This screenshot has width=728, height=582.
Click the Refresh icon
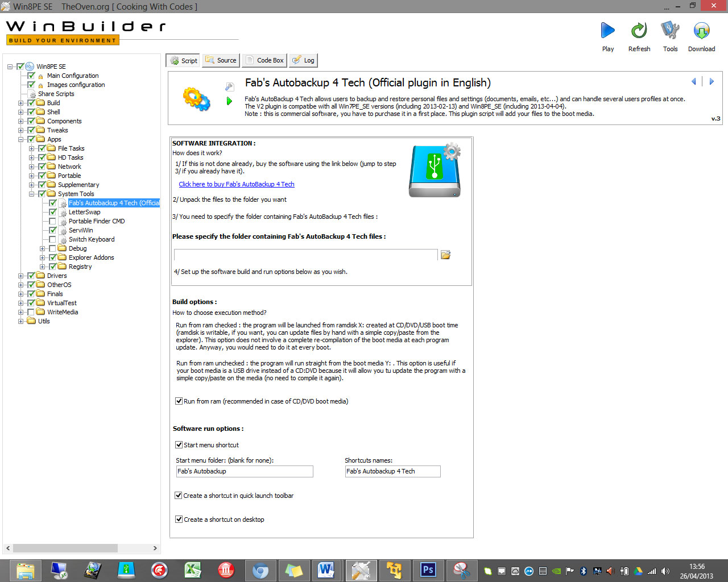tap(639, 31)
